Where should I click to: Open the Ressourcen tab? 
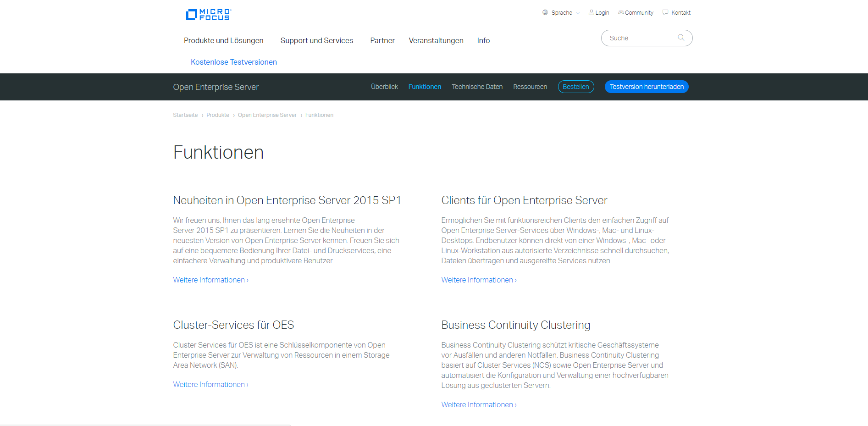point(530,87)
